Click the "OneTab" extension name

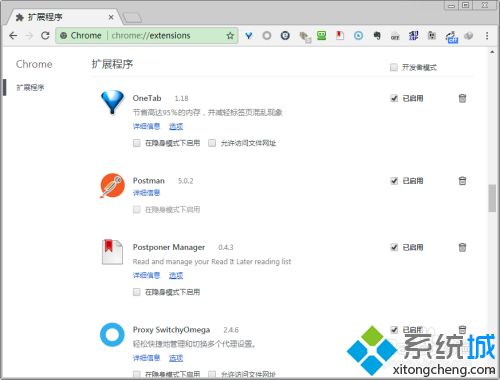[x=147, y=98]
